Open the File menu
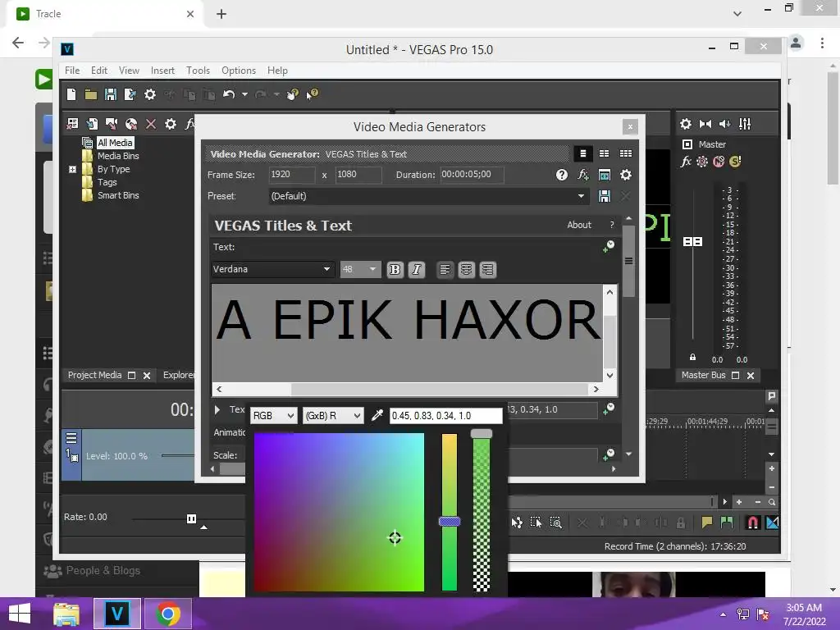 pos(72,71)
